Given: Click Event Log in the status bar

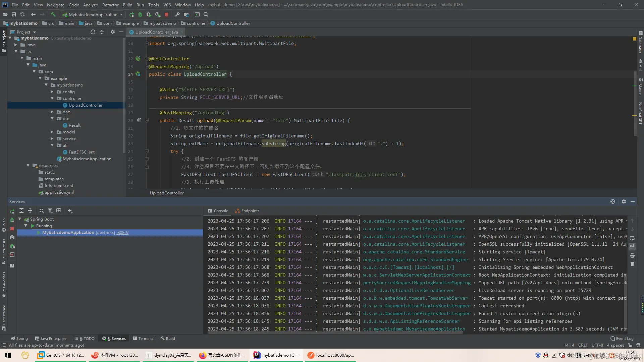Looking at the screenshot, I should point(622,339).
